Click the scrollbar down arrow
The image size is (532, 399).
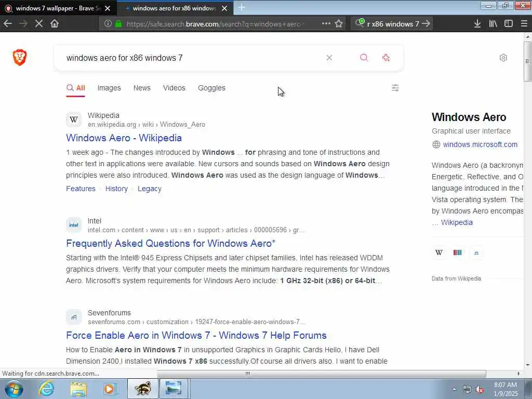click(528, 365)
